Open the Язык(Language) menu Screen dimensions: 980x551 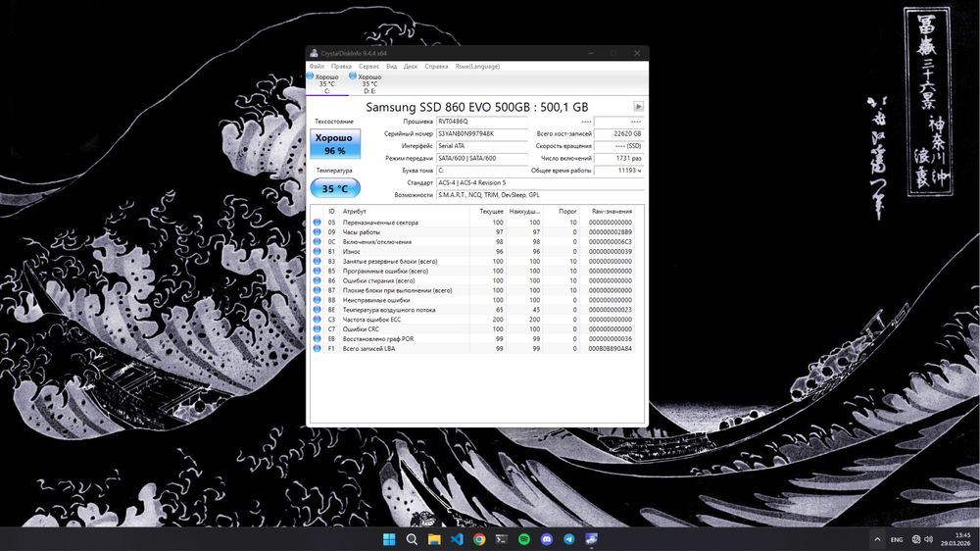coord(477,67)
